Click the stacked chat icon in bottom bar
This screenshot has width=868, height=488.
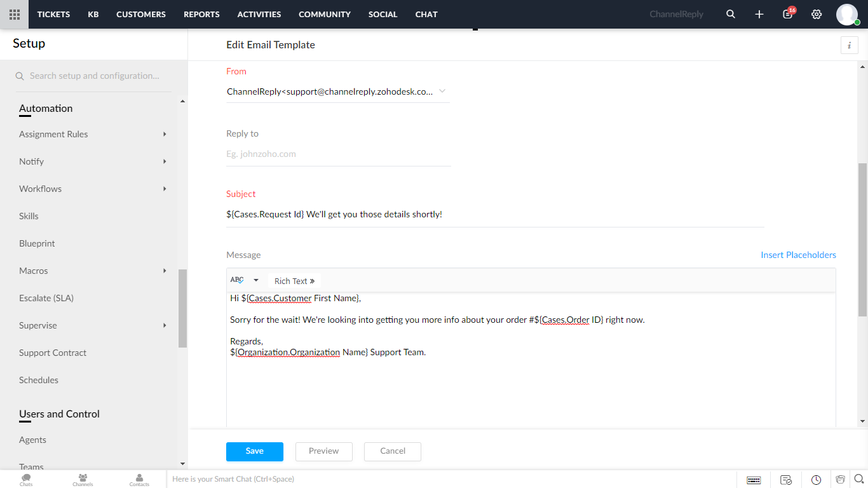[x=840, y=480]
